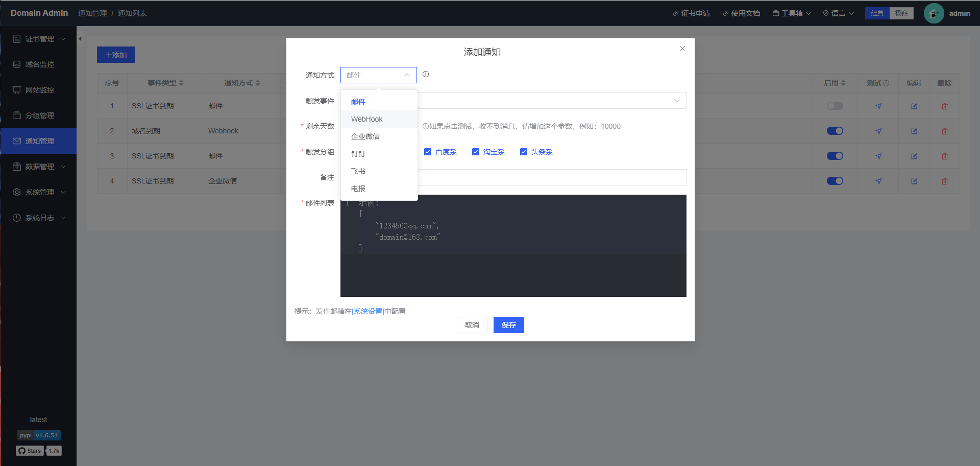Viewport: 980px width, 466px height.
Task: Click the send-test icon in row 4
Action: [878, 181]
